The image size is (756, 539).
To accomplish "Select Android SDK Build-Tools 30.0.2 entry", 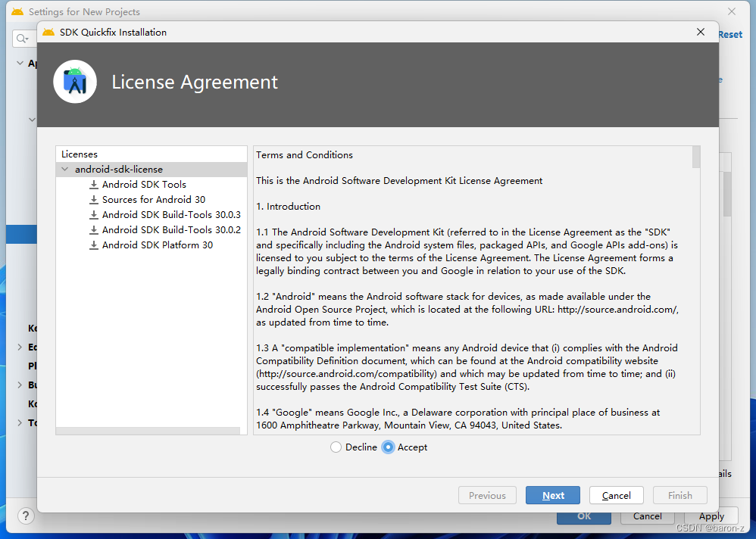I will [171, 230].
